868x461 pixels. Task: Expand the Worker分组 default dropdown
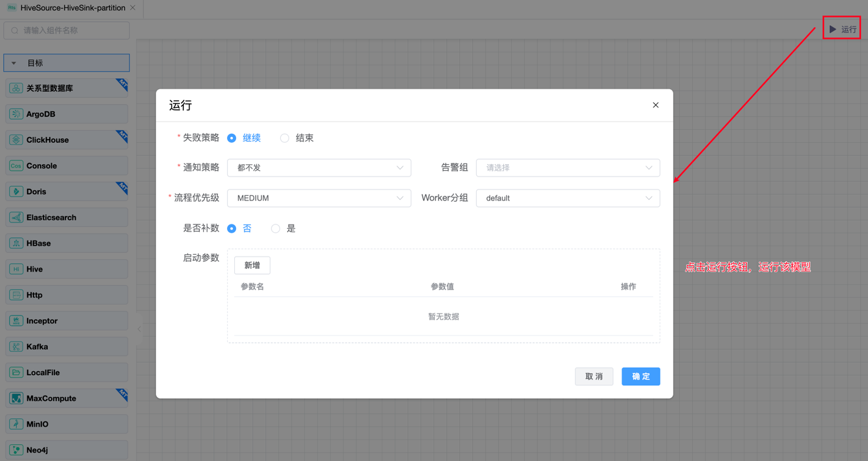coord(567,198)
